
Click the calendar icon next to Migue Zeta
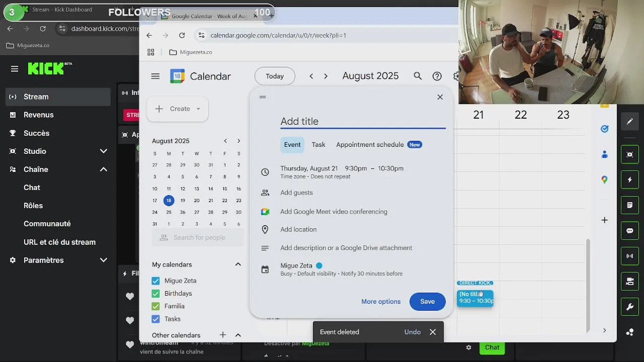tap(265, 269)
